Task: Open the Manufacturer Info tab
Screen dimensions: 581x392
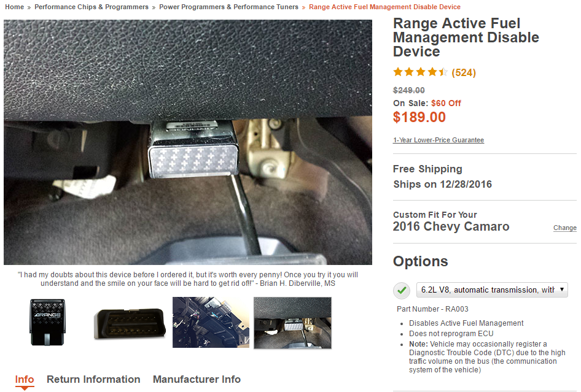Action: (x=197, y=379)
